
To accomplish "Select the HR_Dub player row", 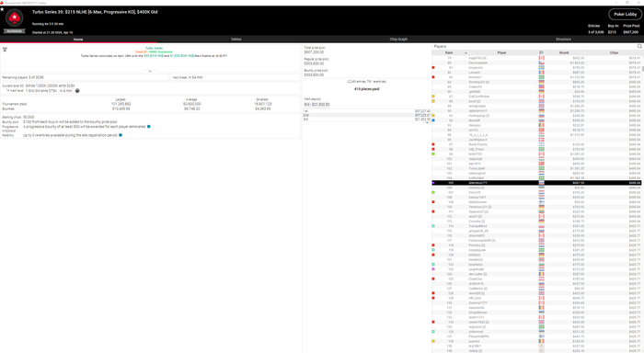I will click(536, 298).
